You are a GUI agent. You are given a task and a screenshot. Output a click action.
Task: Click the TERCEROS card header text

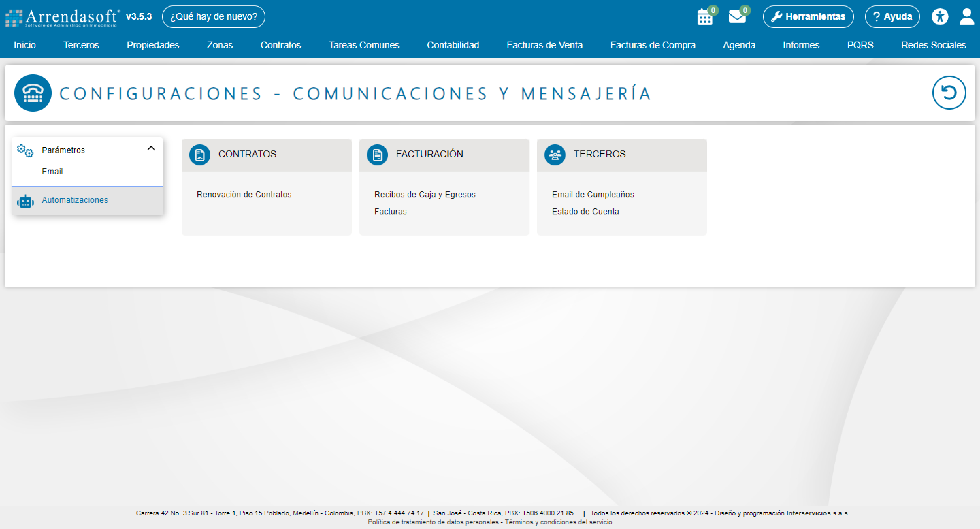point(600,154)
